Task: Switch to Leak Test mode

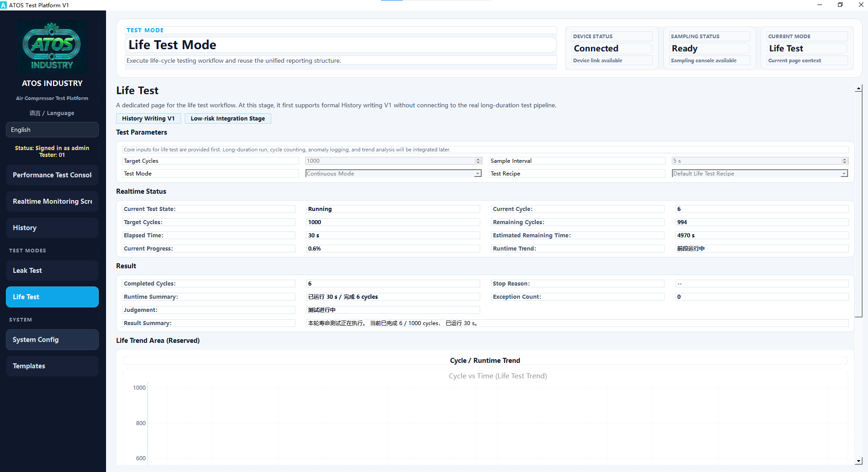Action: [52, 271]
